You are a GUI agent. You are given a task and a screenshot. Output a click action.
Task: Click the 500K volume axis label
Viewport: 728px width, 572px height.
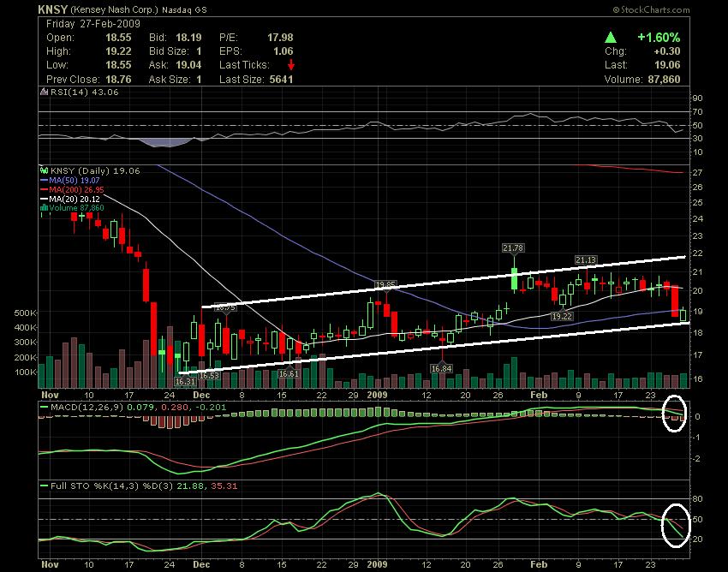25,313
